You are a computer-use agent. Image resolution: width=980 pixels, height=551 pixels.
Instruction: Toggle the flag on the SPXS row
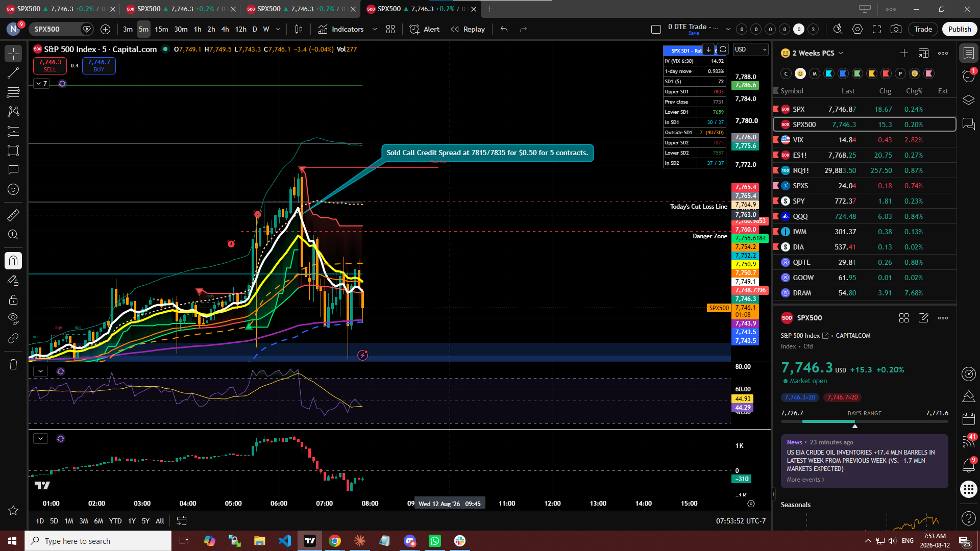(776, 186)
